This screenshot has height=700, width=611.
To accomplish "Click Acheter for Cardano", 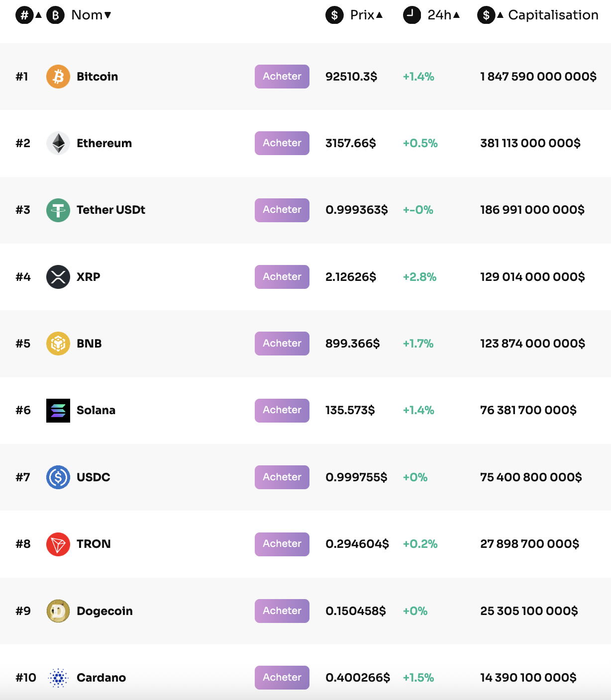I will click(282, 677).
